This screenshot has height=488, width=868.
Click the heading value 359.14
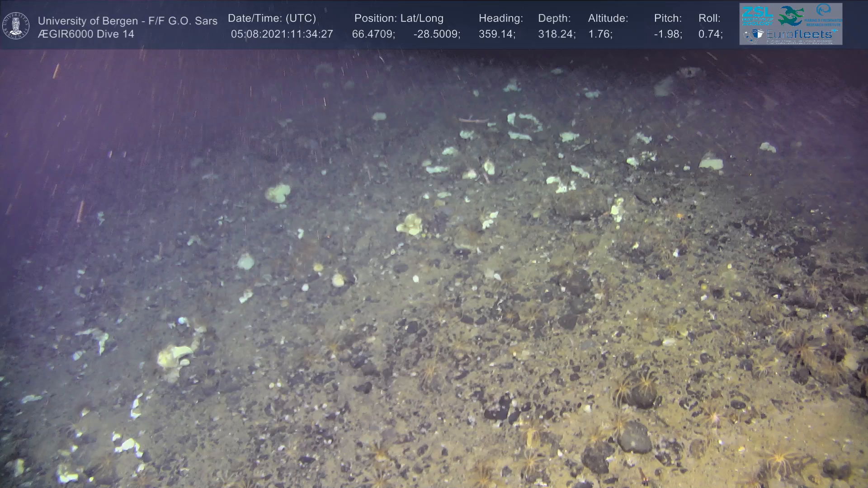tap(497, 34)
